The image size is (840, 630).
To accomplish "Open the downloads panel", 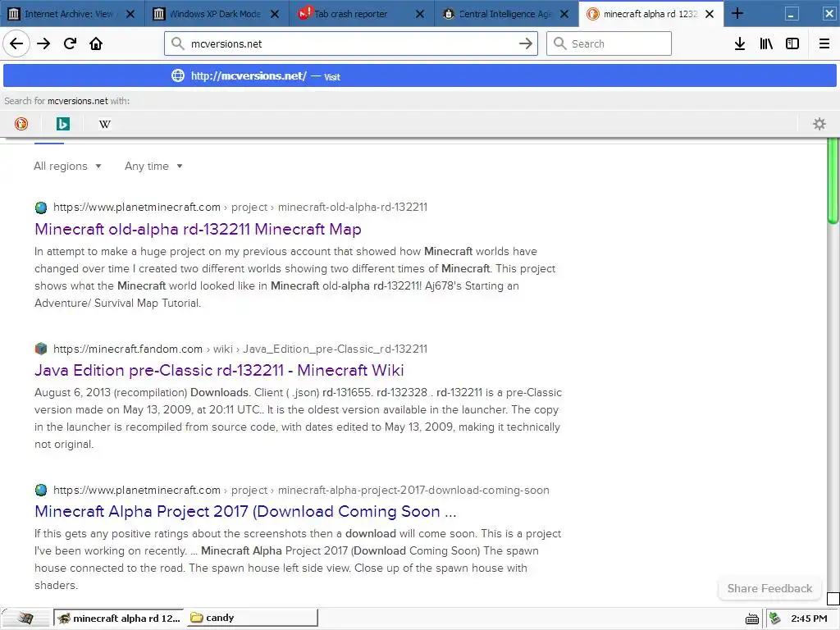I will (x=740, y=43).
